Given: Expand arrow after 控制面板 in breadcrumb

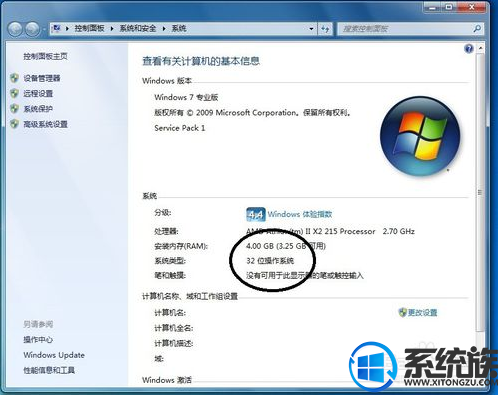Looking at the screenshot, I should pos(112,29).
